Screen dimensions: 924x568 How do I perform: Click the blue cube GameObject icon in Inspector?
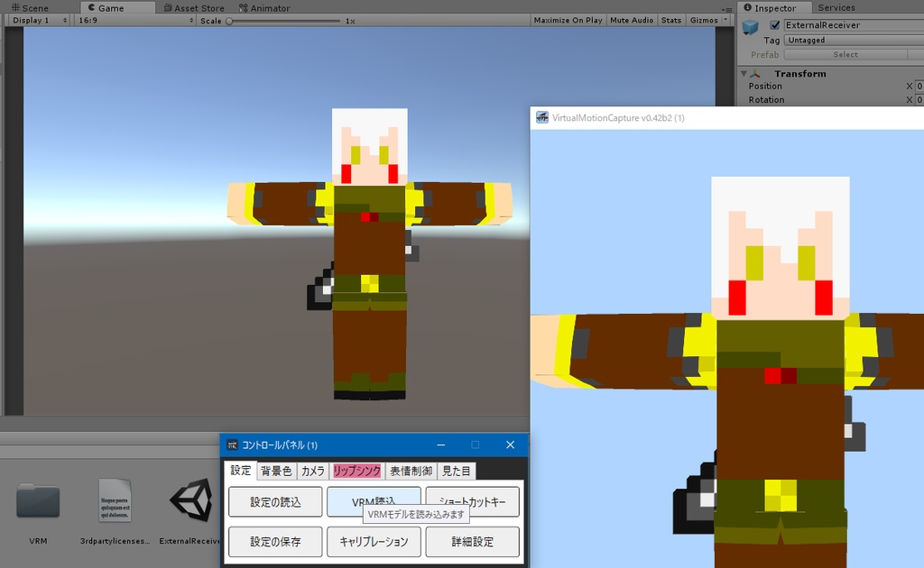[751, 25]
